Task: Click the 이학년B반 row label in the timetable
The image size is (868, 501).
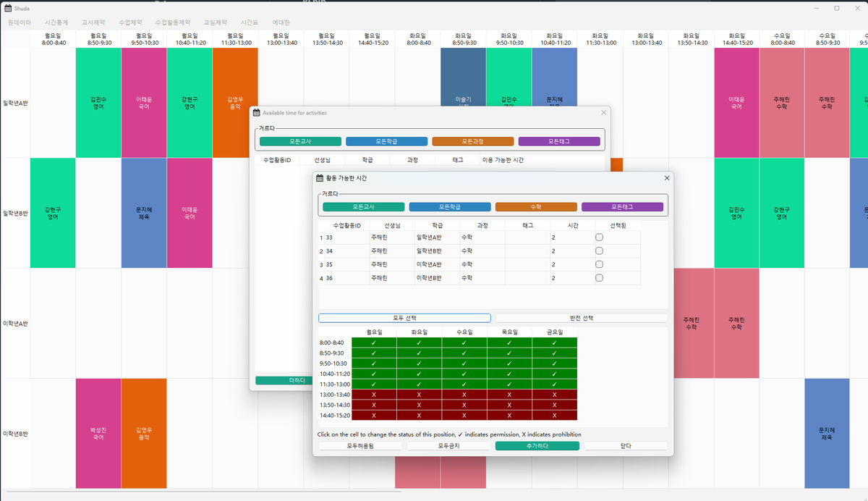Action: coord(14,434)
